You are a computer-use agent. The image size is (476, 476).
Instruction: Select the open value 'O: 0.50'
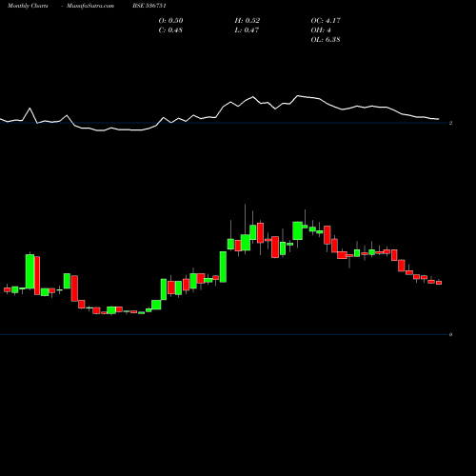coord(170,21)
